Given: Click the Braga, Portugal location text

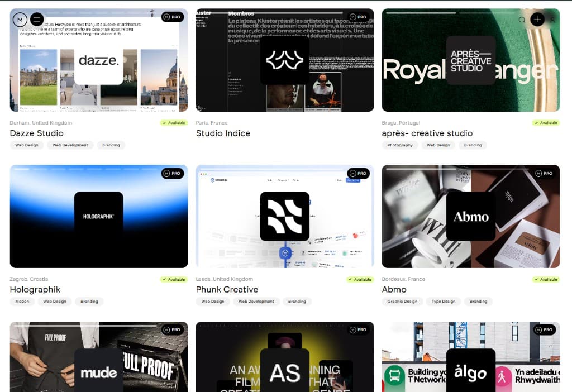Looking at the screenshot, I should pos(401,123).
